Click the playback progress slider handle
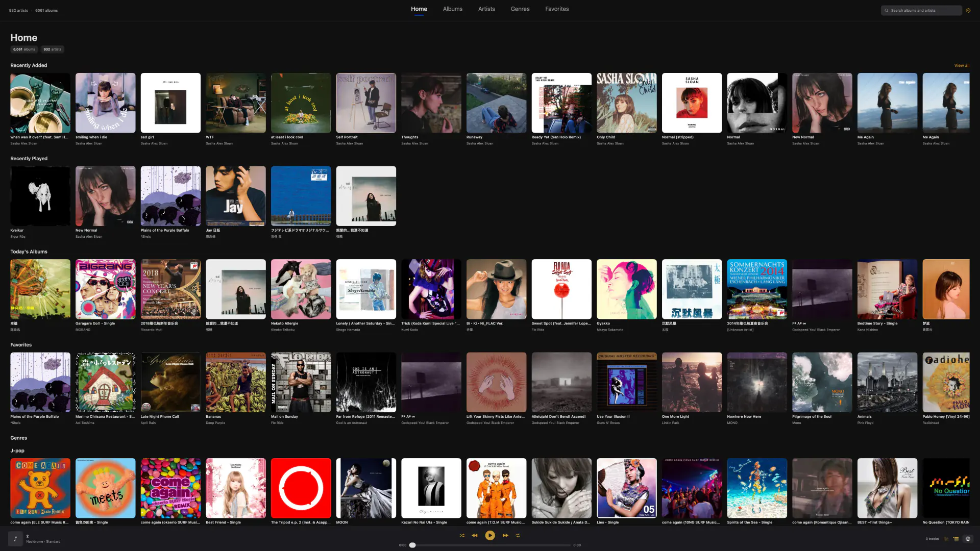 coord(412,545)
